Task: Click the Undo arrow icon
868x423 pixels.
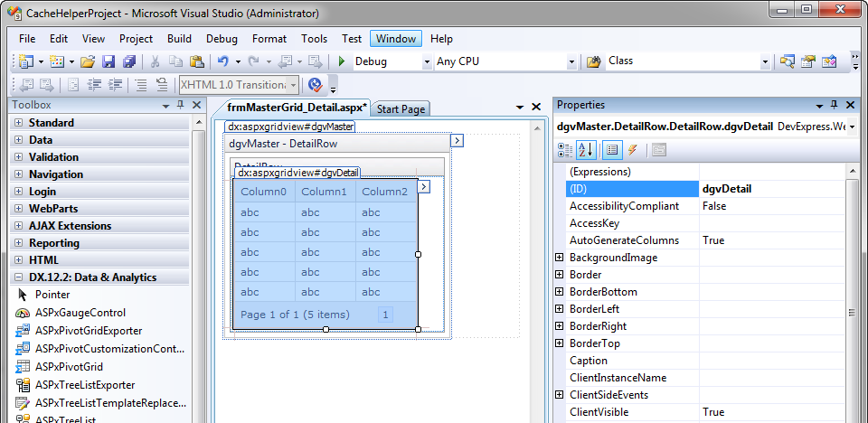Action: [x=222, y=61]
